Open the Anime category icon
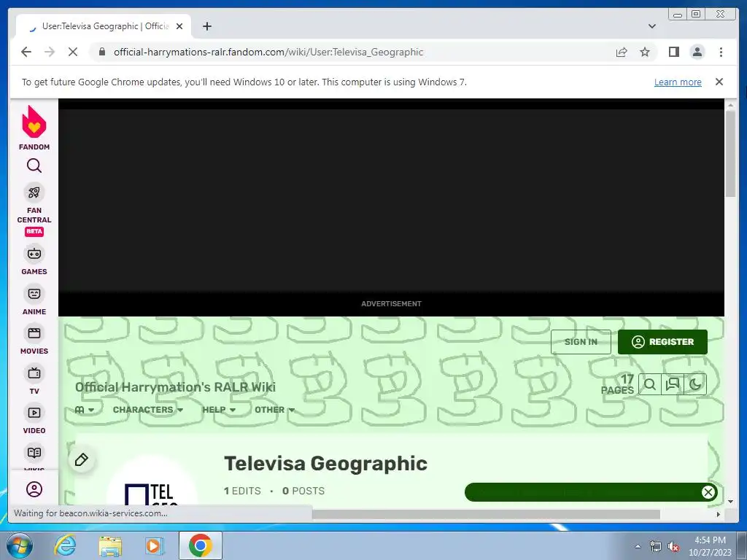Viewport: 747px width, 560px height. [x=34, y=294]
